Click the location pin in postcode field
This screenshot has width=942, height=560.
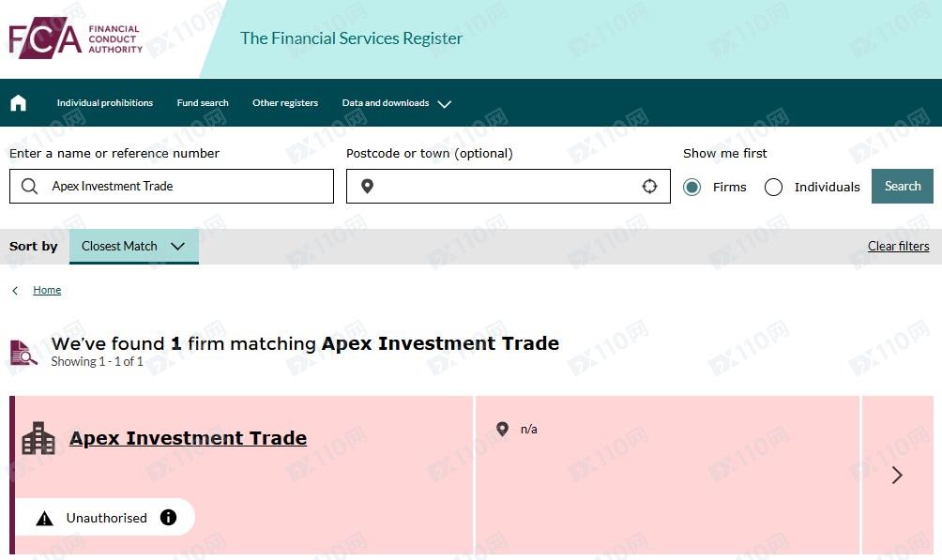click(x=367, y=187)
